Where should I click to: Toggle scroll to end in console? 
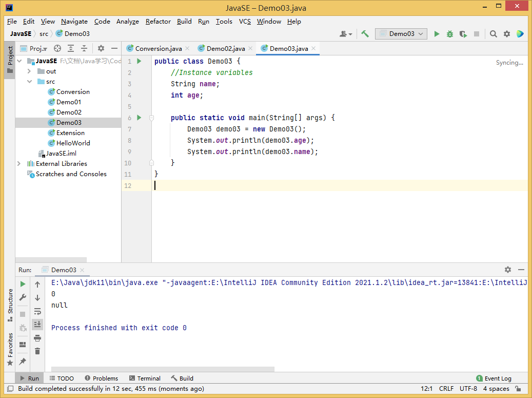point(37,325)
